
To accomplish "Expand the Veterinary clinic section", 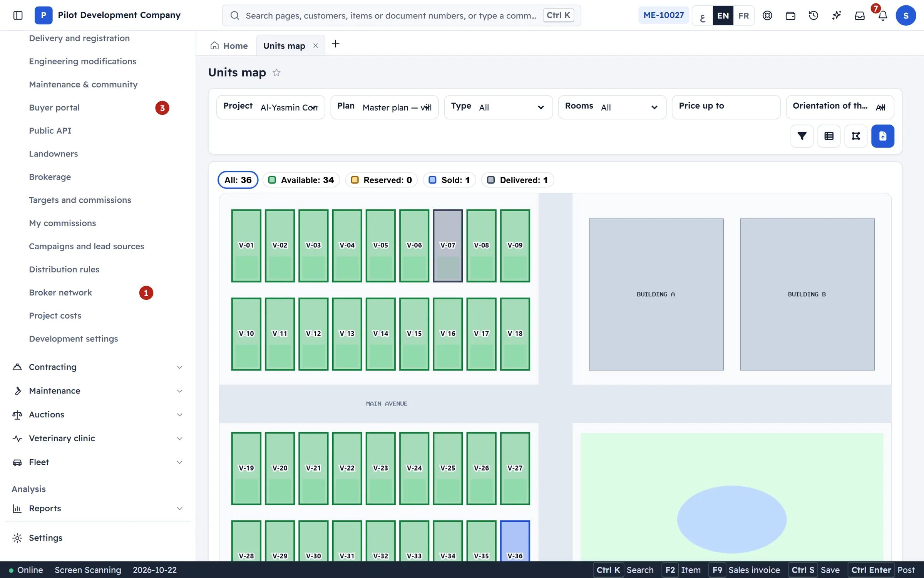I will coord(98,438).
